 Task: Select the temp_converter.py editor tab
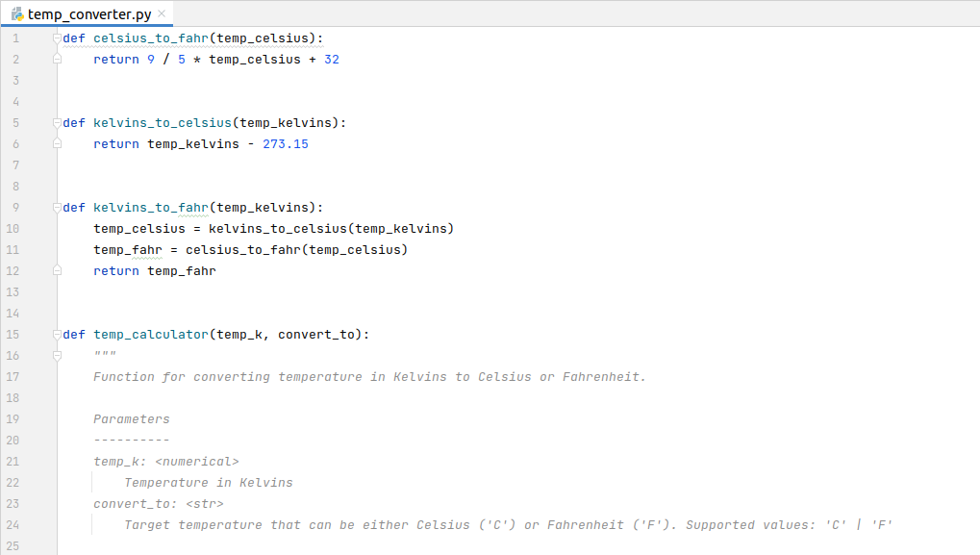click(87, 13)
